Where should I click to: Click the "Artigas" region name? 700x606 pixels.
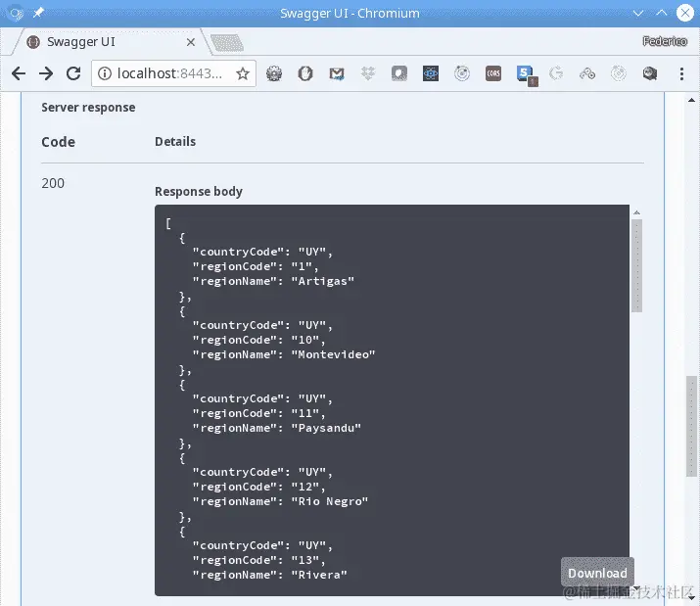(x=323, y=281)
